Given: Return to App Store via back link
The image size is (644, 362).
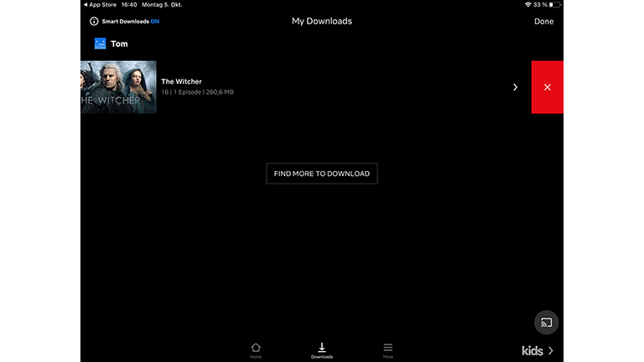Looking at the screenshot, I should pos(100,4).
